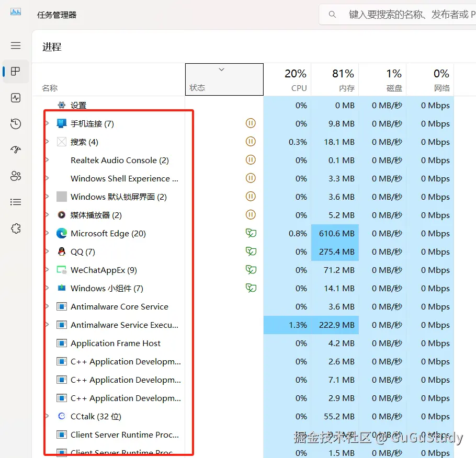Expand the 搜索 (4) process group
476x458 pixels.
point(48,142)
